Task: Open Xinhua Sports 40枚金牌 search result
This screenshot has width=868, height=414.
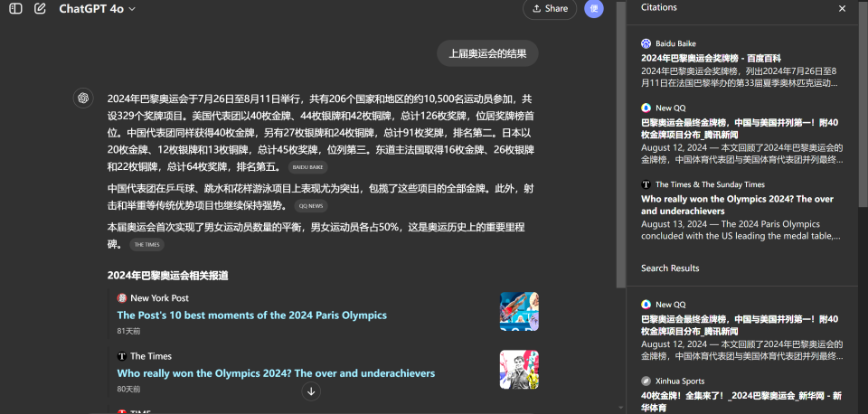Action: pyautogui.click(x=741, y=401)
